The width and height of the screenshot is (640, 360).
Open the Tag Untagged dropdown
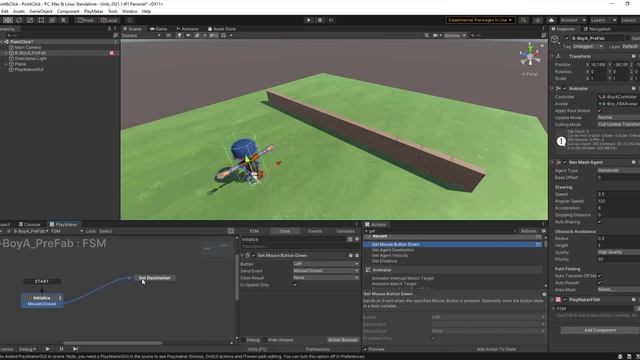[x=588, y=47]
